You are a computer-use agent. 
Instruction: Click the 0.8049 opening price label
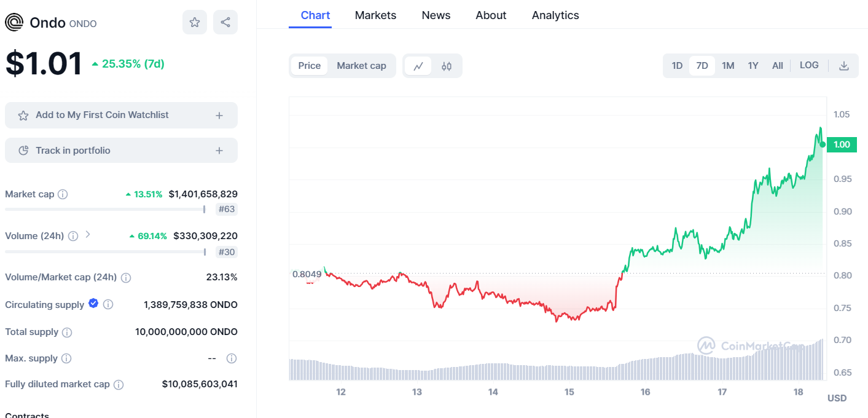pyautogui.click(x=307, y=274)
